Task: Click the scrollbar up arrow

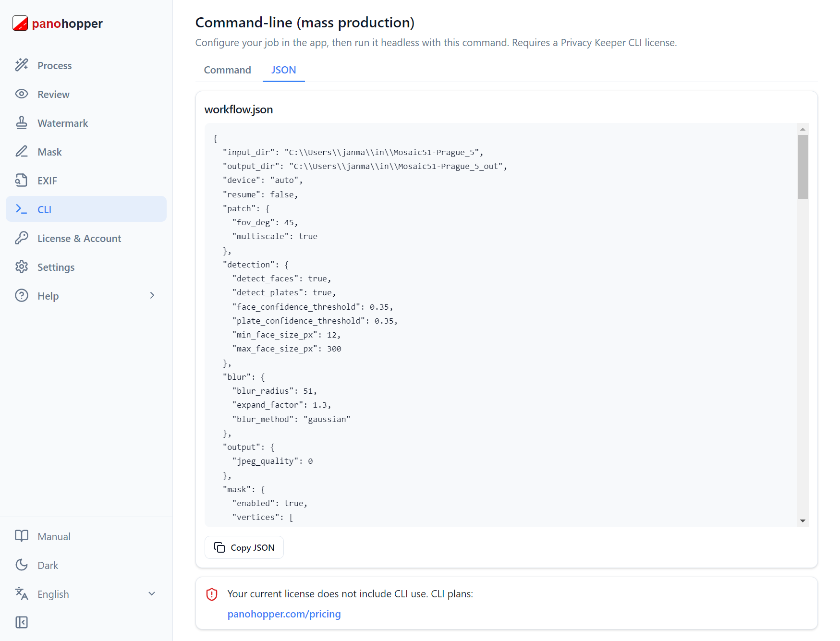Action: tap(803, 129)
